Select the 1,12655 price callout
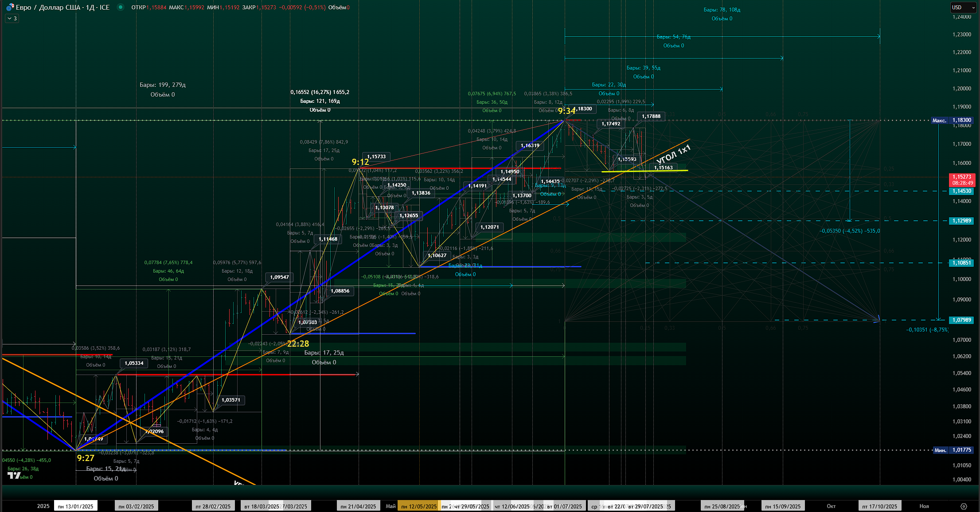 pos(409,215)
